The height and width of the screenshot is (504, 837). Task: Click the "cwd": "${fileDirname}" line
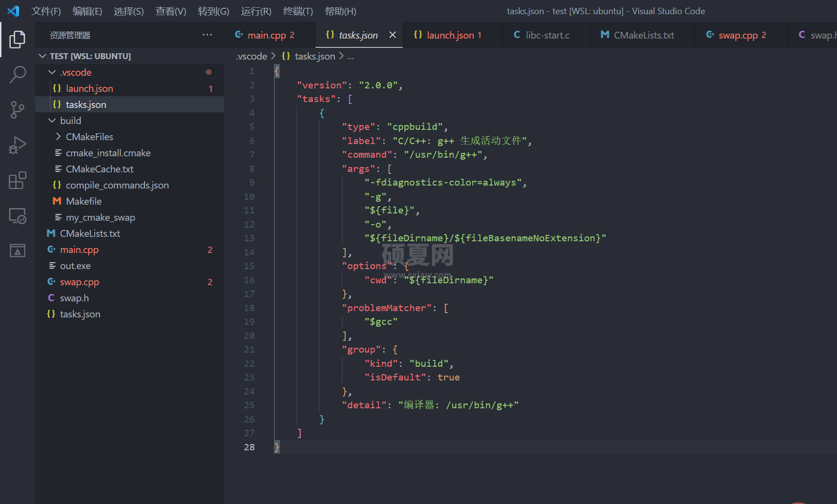[429, 280]
